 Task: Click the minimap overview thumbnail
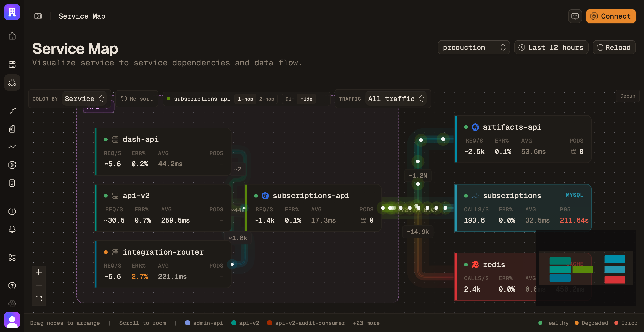pos(586,268)
